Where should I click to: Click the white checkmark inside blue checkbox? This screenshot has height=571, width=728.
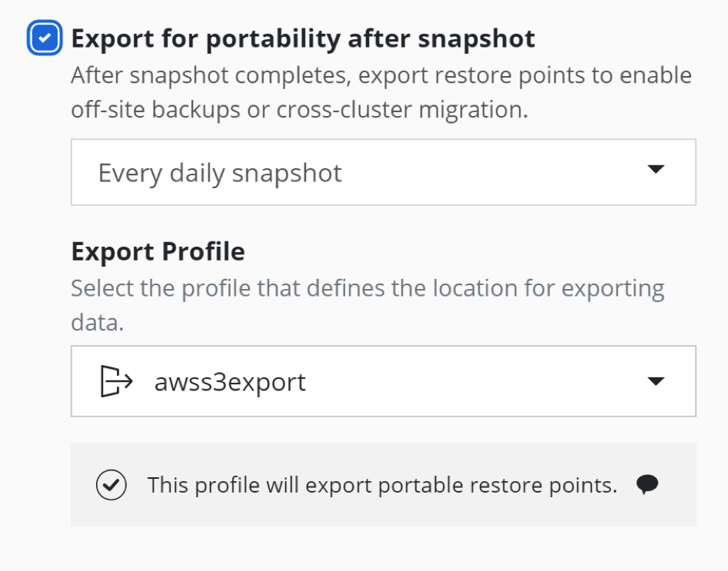pos(45,38)
